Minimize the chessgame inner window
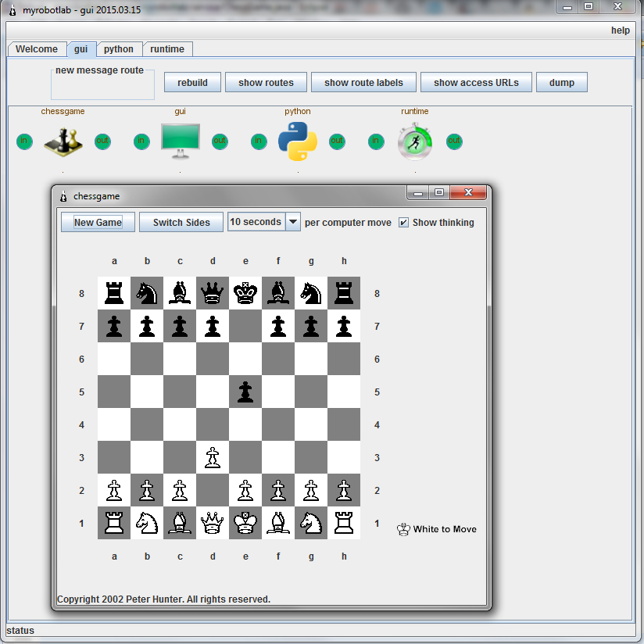The image size is (644, 644). 418,192
